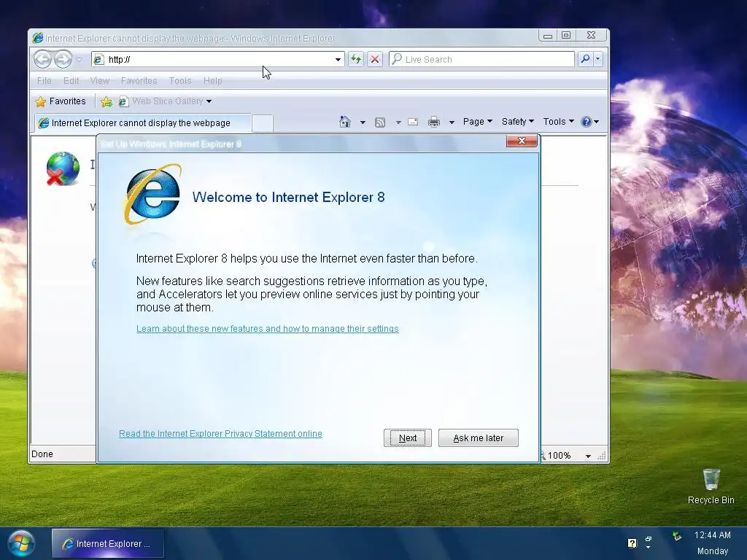This screenshot has width=747, height=560.
Task: Close the Set Up Internet Explorer 8 dialog
Action: click(x=522, y=141)
